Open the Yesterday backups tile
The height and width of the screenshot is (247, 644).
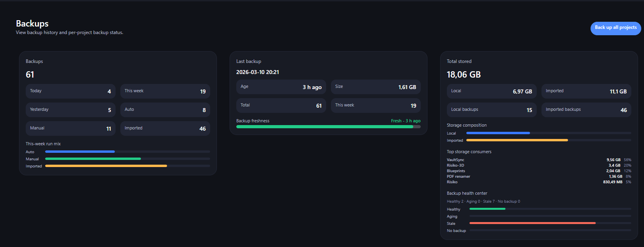70,110
